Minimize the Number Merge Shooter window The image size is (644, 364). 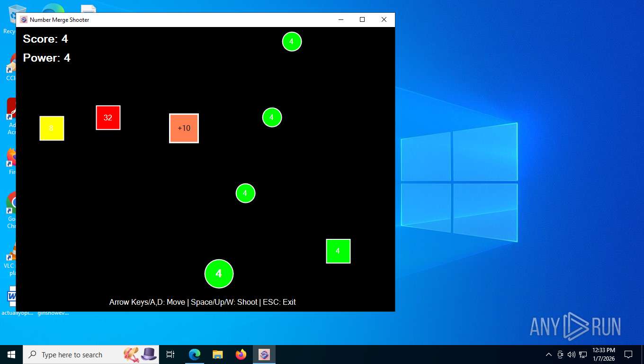click(340, 19)
